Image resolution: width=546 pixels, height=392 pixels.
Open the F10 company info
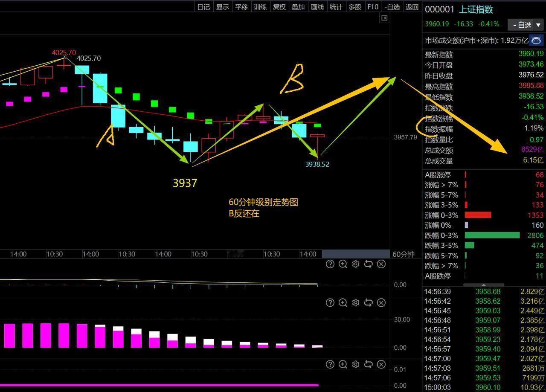click(373, 7)
